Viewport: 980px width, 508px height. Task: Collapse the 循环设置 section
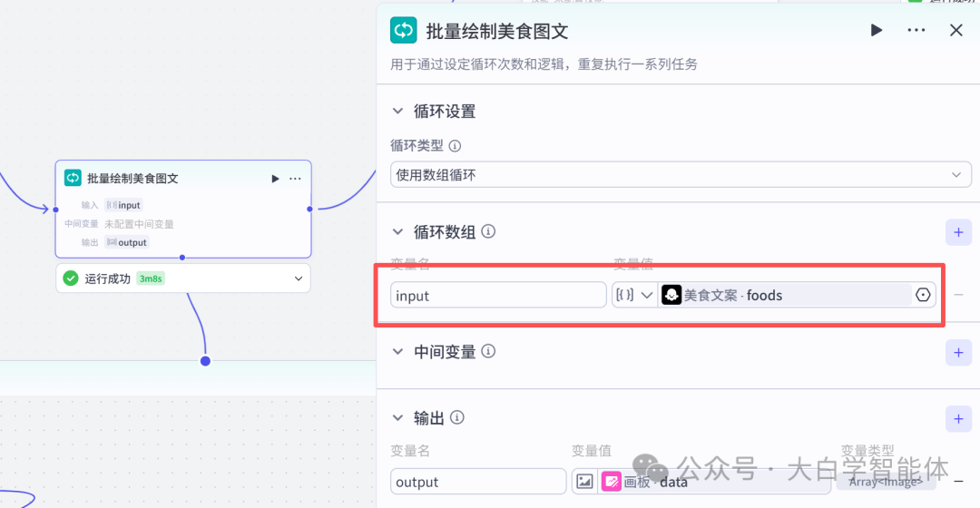click(398, 112)
